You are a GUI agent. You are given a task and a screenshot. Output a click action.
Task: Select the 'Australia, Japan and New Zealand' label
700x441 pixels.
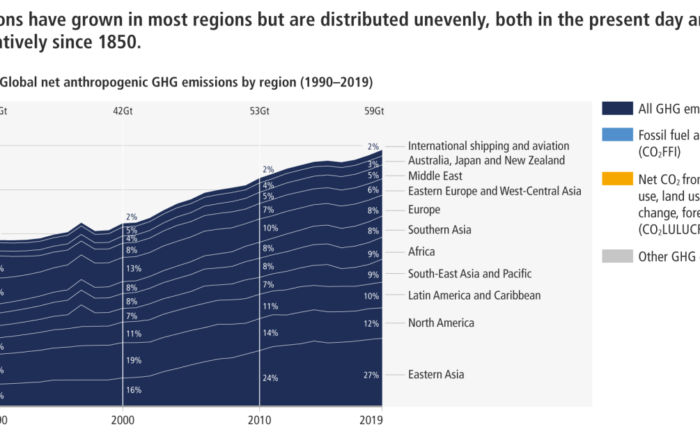[x=486, y=160]
